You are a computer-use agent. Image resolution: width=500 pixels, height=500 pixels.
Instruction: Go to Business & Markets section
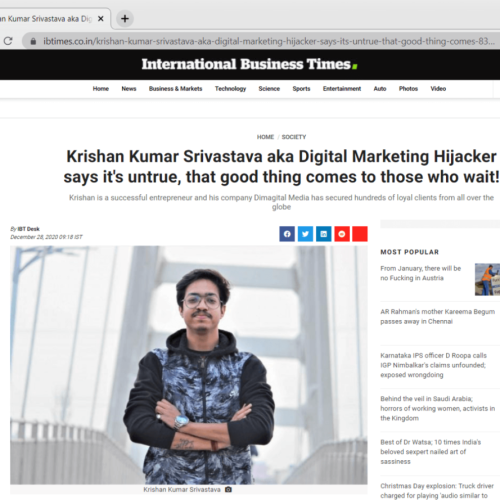(175, 89)
